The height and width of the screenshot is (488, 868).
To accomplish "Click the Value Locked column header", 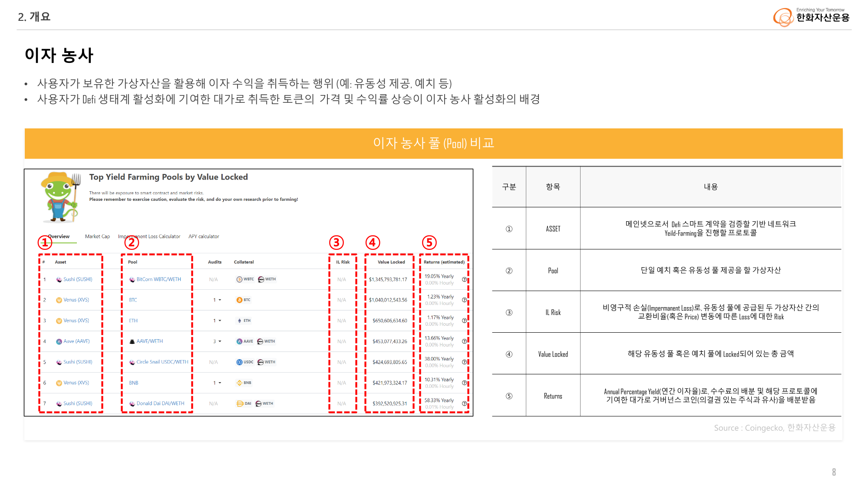I will point(391,262).
